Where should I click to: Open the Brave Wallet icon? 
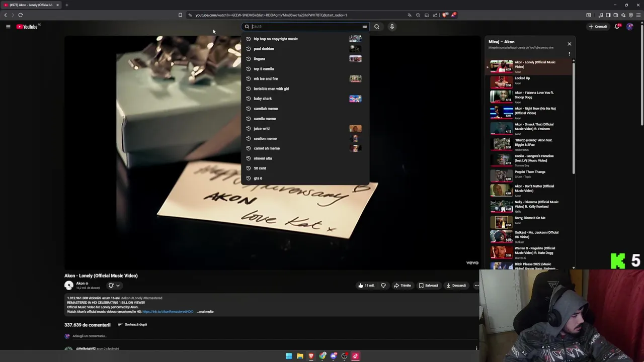[x=615, y=15]
